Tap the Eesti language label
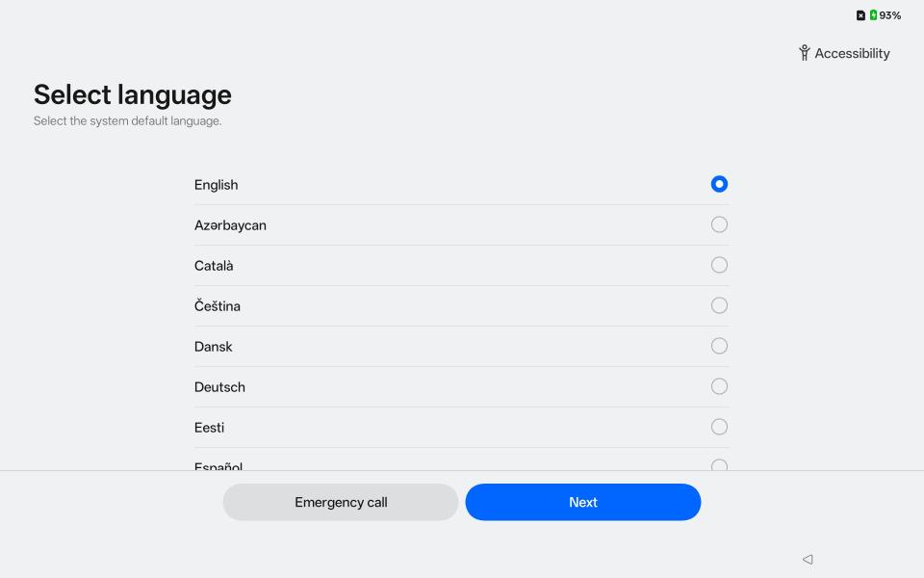This screenshot has height=578, width=924. [x=209, y=428]
